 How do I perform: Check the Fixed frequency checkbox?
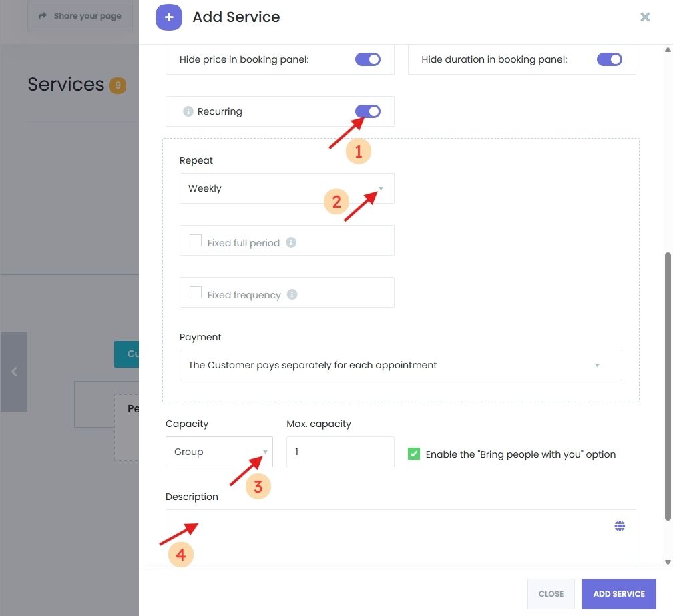196,293
